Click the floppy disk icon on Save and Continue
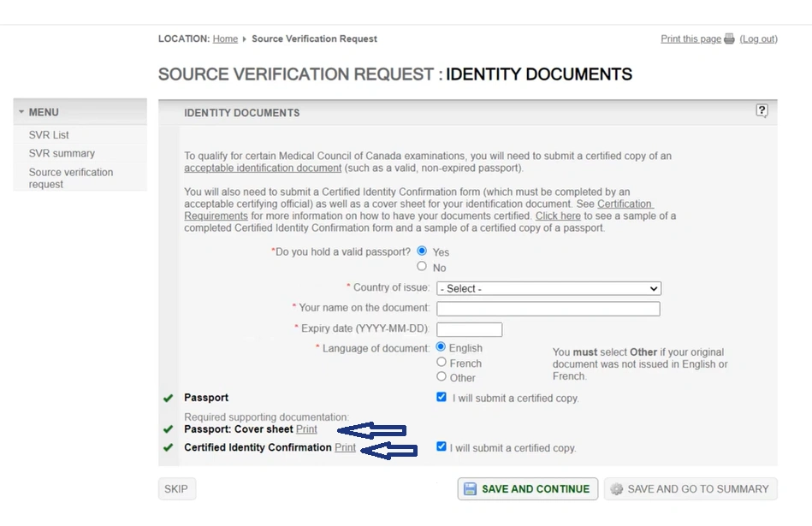The image size is (812, 526). click(x=470, y=489)
